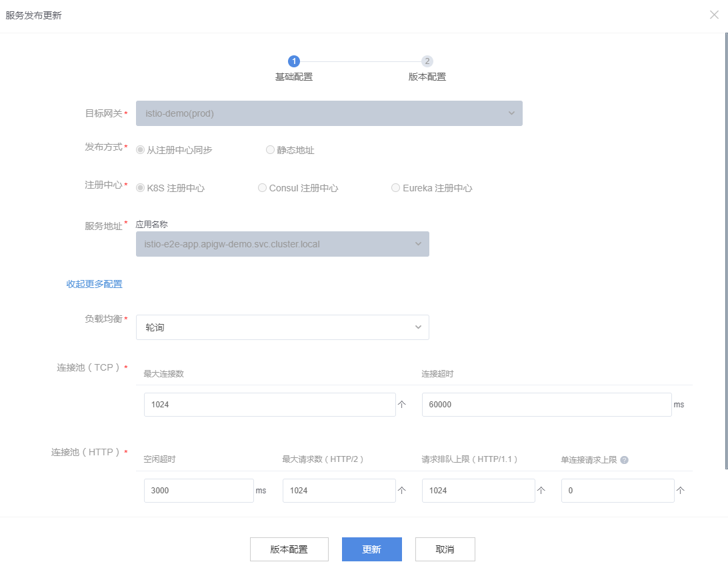Click the 版本配置 button at bottom
The width and height of the screenshot is (728, 572).
pyautogui.click(x=289, y=549)
